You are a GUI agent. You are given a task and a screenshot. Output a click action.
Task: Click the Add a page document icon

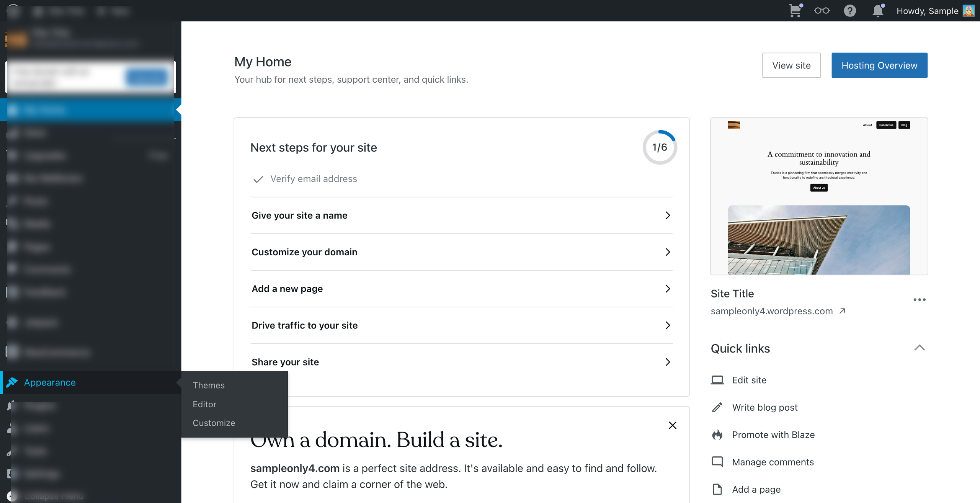[717, 489]
